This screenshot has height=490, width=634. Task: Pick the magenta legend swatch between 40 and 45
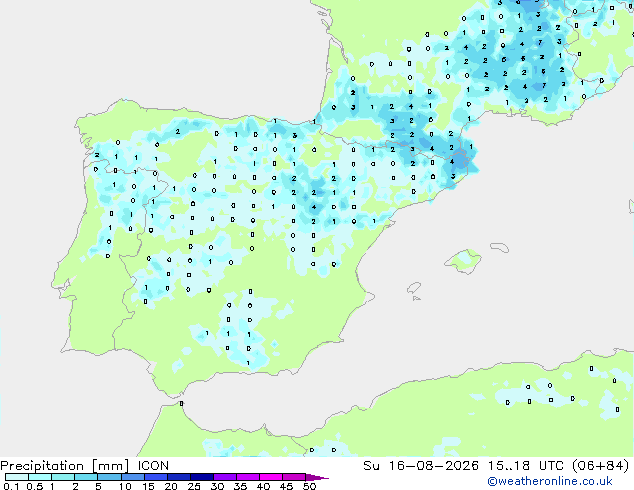(x=271, y=477)
